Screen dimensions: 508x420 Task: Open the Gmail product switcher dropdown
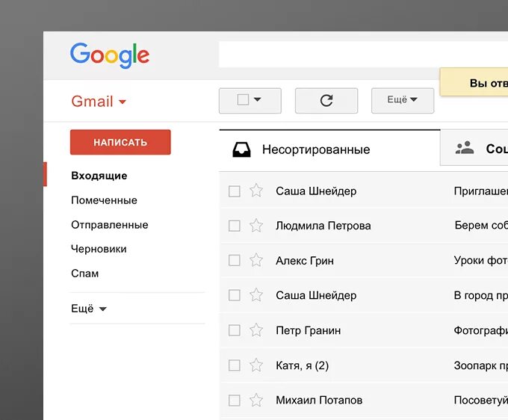pyautogui.click(x=99, y=102)
